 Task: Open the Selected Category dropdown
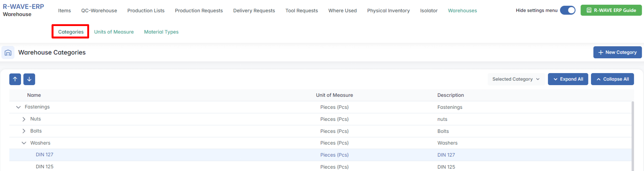pyautogui.click(x=516, y=79)
